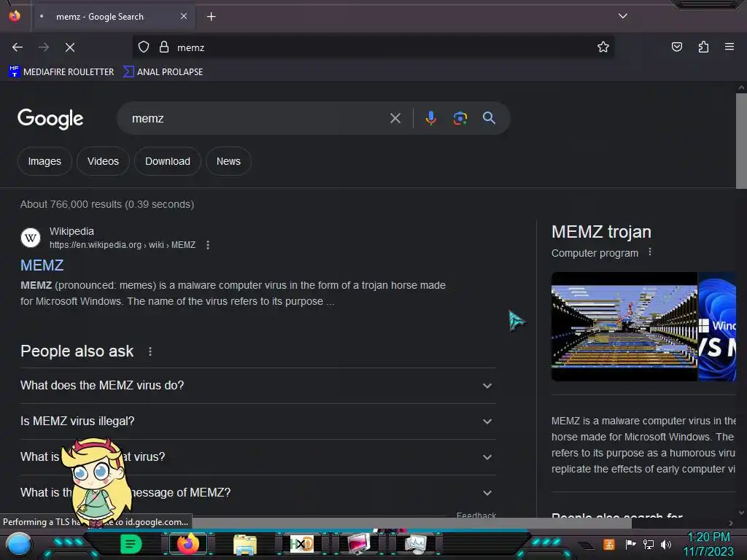747x560 pixels.
Task: Expand 'What does the MEMZ virus do?'
Action: (x=258, y=386)
